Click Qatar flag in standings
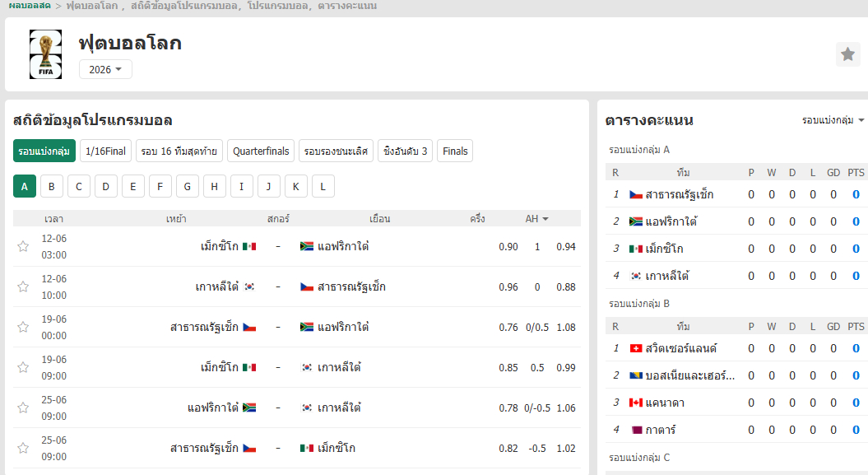 tap(635, 430)
